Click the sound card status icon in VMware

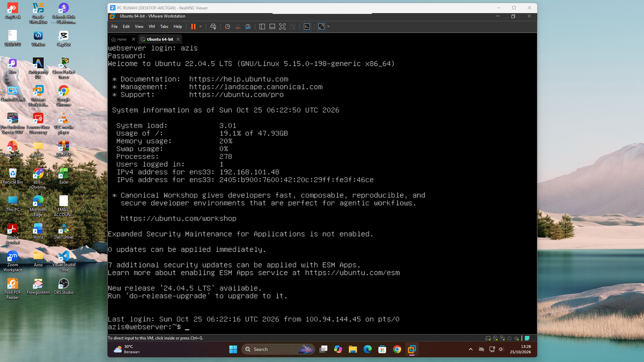pos(516,338)
